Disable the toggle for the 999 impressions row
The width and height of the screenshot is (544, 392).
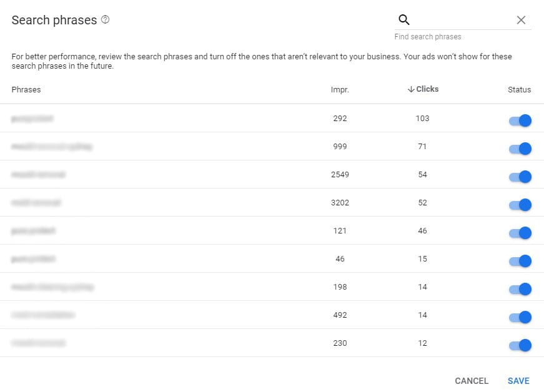pos(520,149)
